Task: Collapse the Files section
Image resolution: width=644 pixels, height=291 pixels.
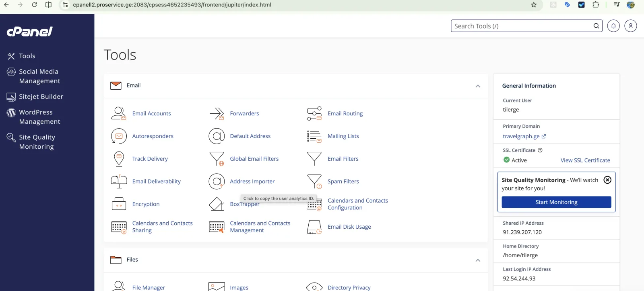Action: pyautogui.click(x=478, y=260)
